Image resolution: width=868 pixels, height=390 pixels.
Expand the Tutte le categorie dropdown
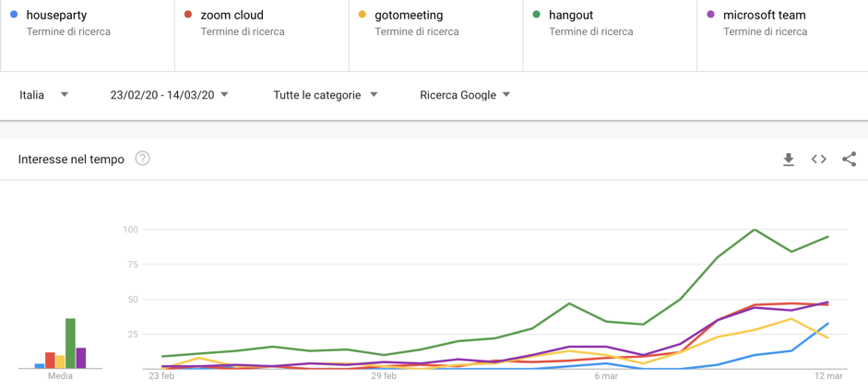[326, 95]
